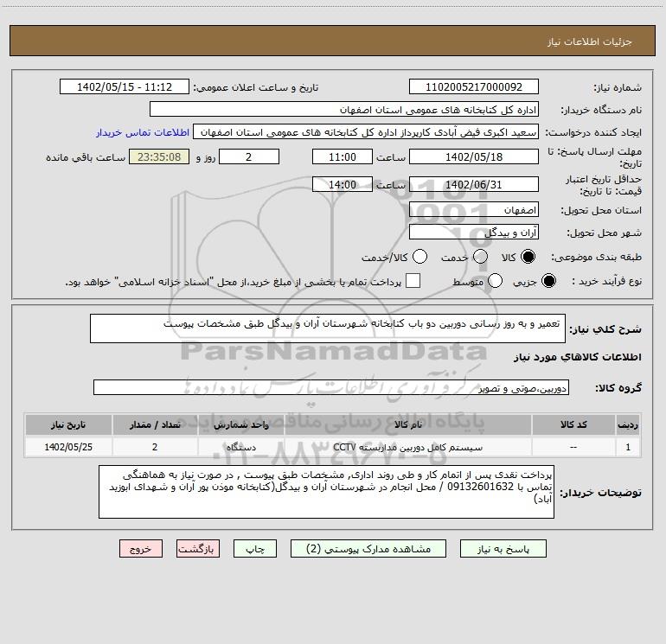666x644 pixels.
Task: Click the خروج exit button
Action: click(x=141, y=549)
